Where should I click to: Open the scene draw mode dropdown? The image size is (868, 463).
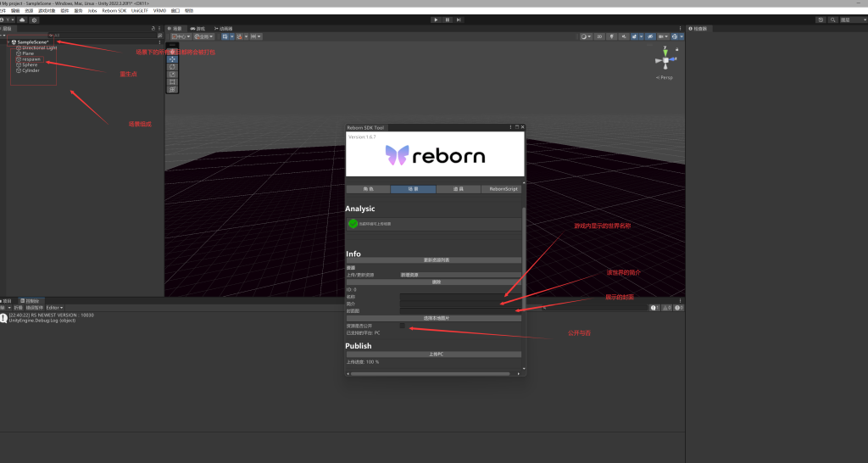coord(586,36)
